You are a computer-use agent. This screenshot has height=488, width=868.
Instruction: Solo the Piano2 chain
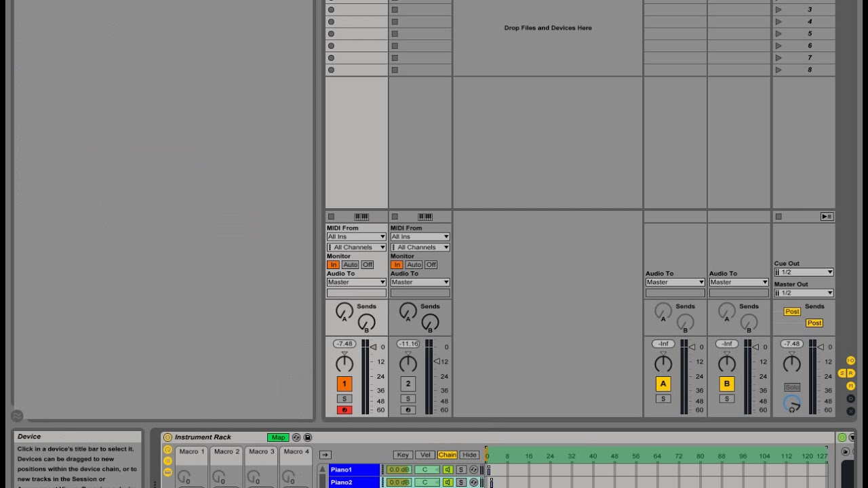coord(461,483)
